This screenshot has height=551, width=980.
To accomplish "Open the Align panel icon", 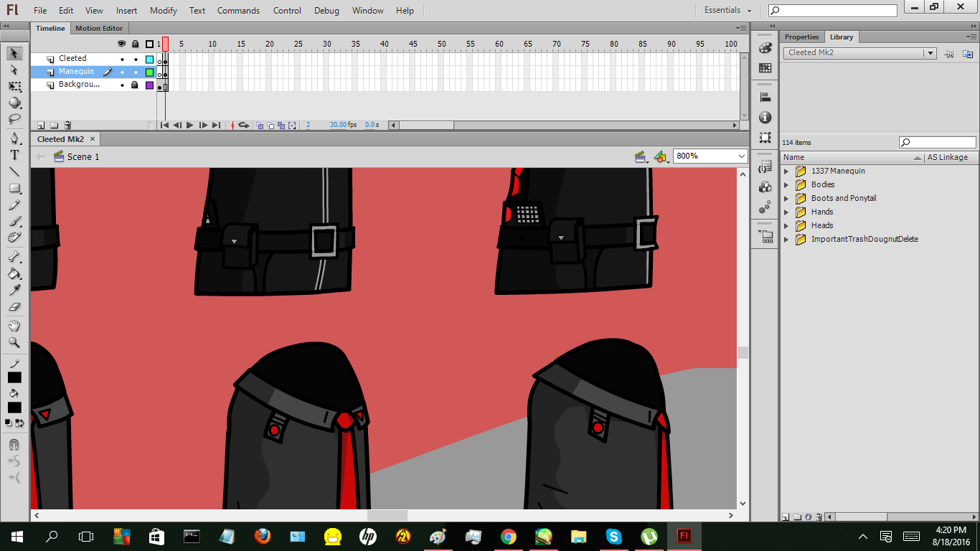I will point(765,98).
